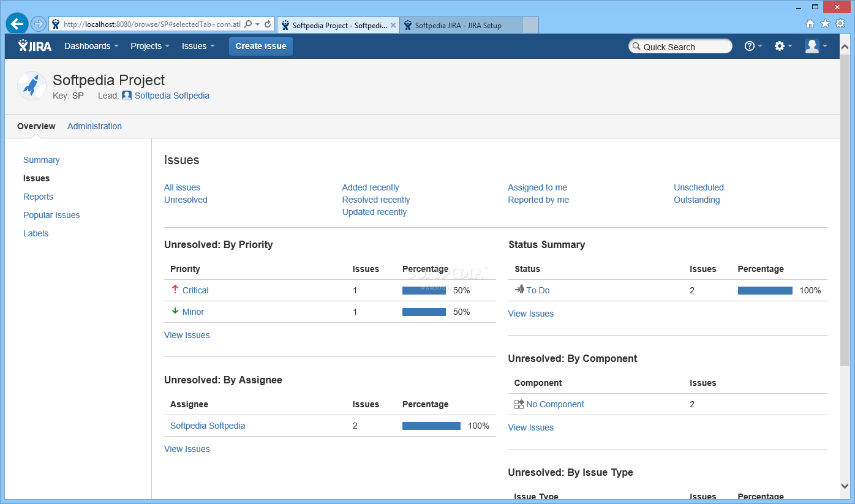Open the Resolved recently link

click(376, 200)
